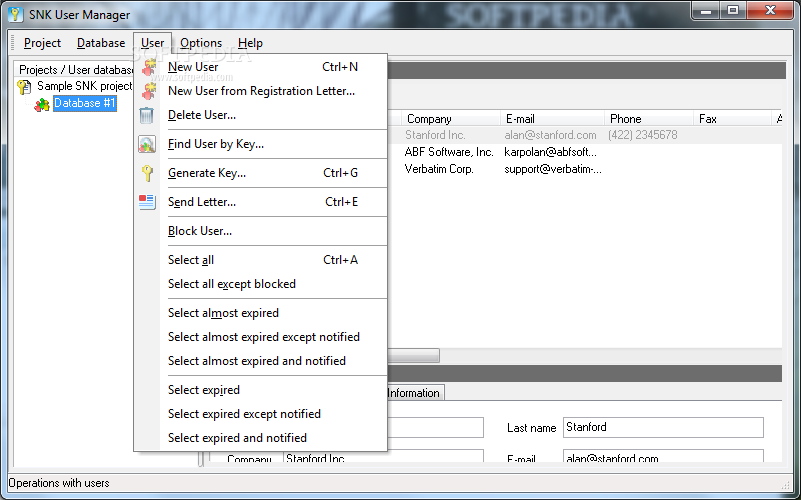Click the Find User by Key icon
801x500 pixels.
click(x=147, y=145)
